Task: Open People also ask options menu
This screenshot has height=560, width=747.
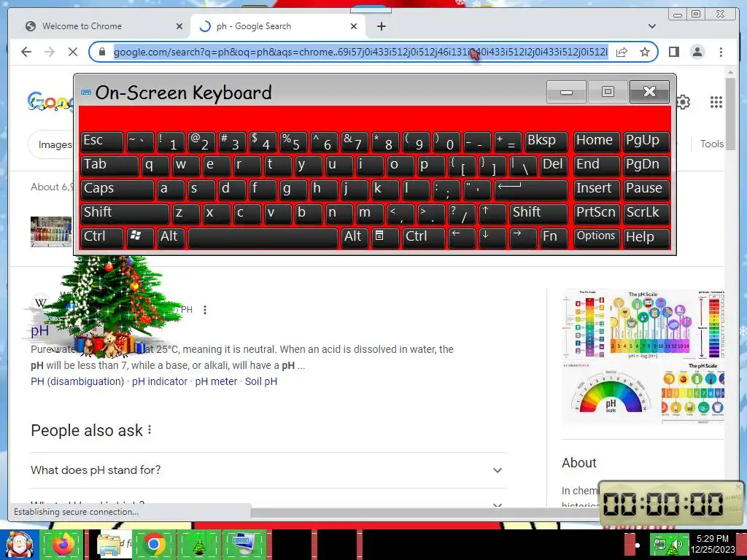Action: click(x=150, y=430)
